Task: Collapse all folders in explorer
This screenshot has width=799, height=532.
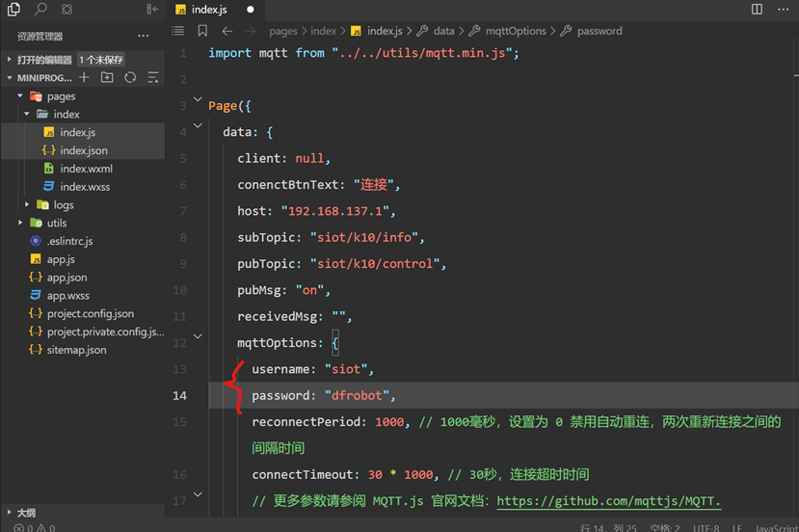Action: (153, 77)
